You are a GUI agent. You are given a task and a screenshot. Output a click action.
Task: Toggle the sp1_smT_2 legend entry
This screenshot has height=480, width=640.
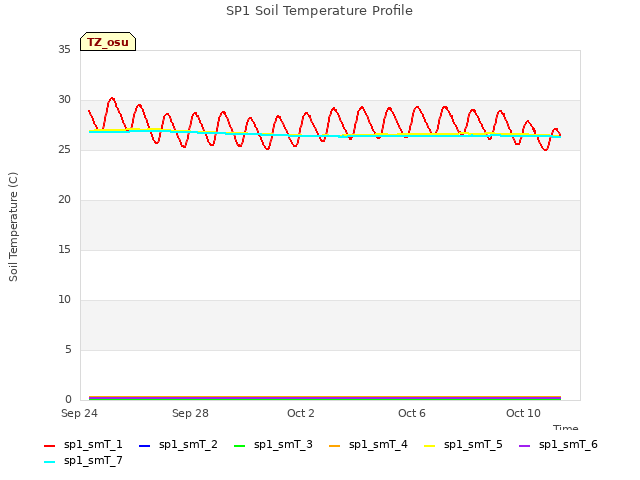[x=178, y=444]
